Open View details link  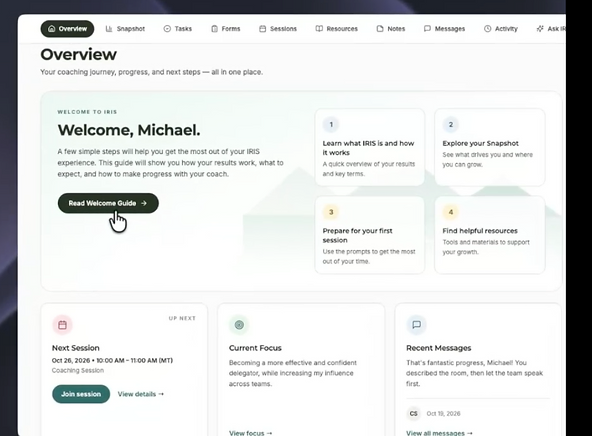click(x=140, y=394)
